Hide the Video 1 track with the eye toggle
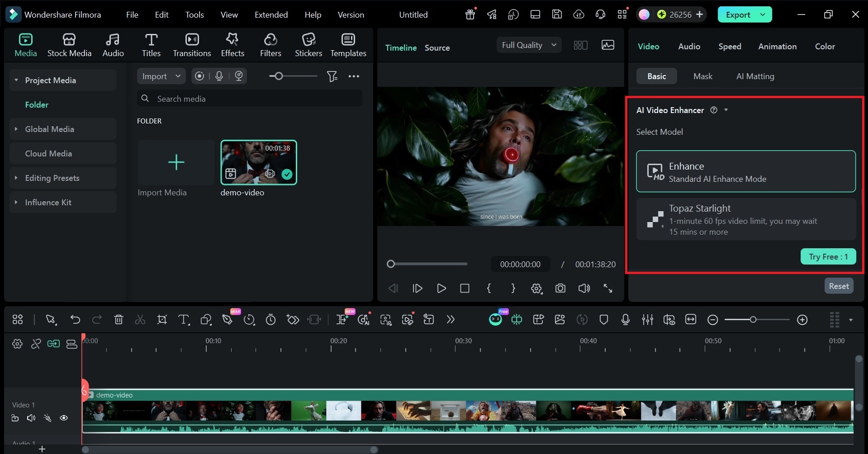This screenshot has width=868, height=454. (64, 418)
